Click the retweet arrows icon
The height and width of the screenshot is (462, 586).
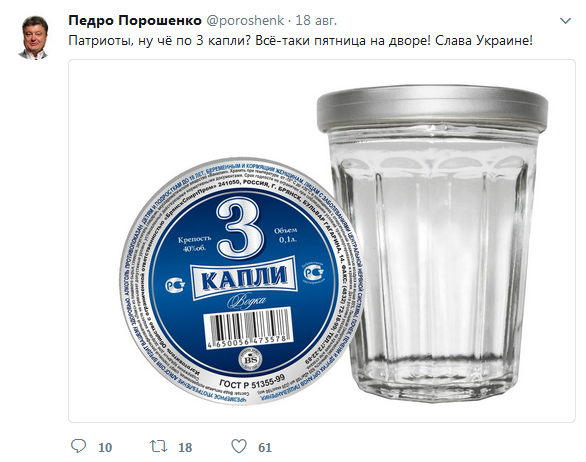158,446
